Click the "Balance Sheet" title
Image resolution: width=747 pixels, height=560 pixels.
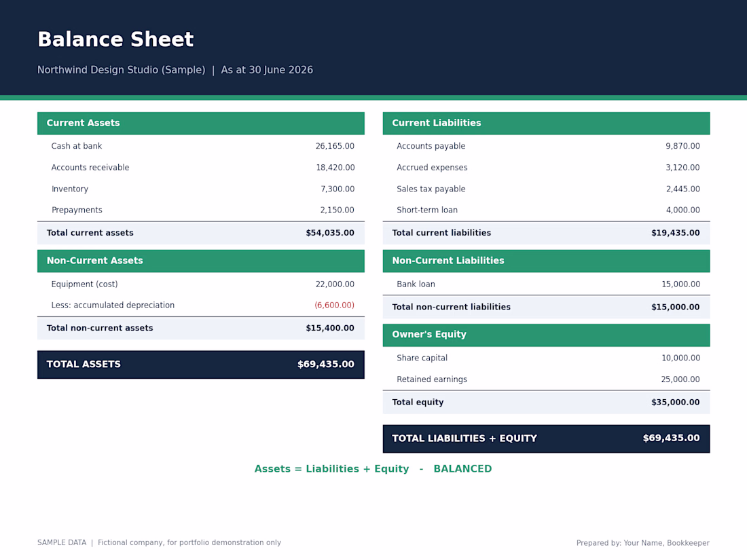115,39
